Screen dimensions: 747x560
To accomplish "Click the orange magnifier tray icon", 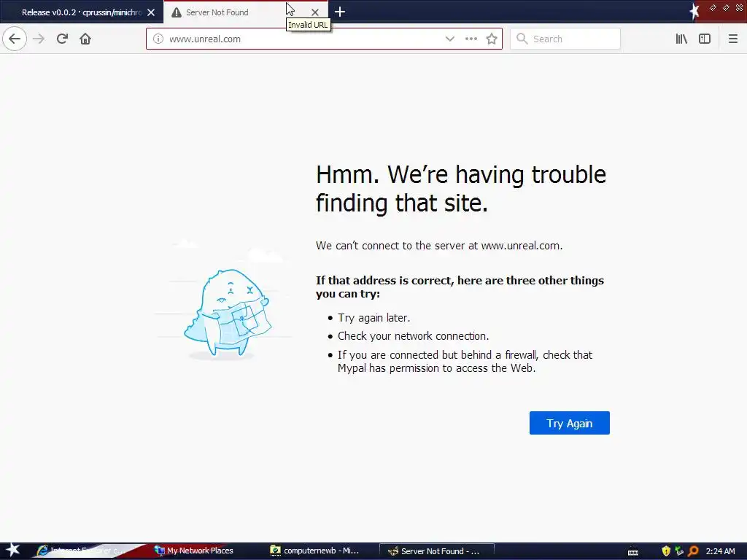I will point(693,551).
